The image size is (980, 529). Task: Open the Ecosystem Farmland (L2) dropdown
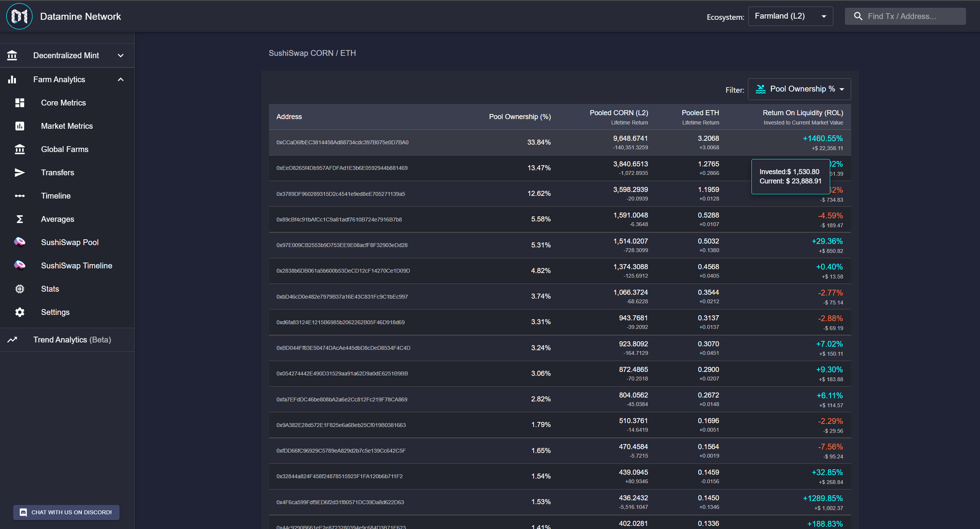(791, 16)
